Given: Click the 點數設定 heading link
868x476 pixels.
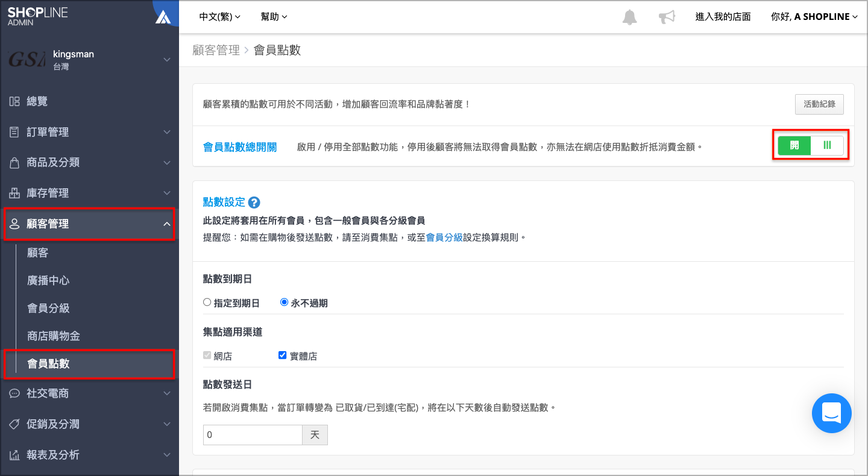Looking at the screenshot, I should [224, 203].
